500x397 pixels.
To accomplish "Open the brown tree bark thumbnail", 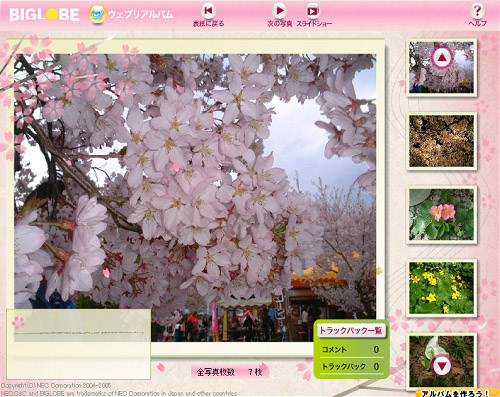I will (x=441, y=141).
